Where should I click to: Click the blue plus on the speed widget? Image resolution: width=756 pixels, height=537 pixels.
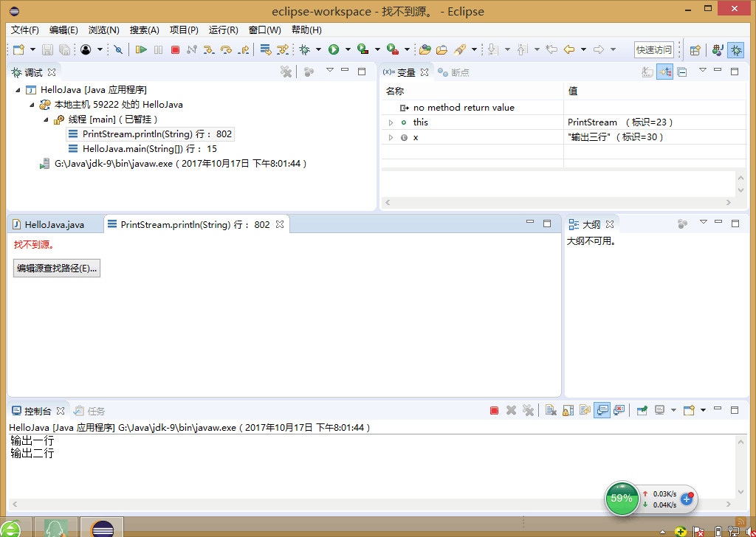(687, 499)
